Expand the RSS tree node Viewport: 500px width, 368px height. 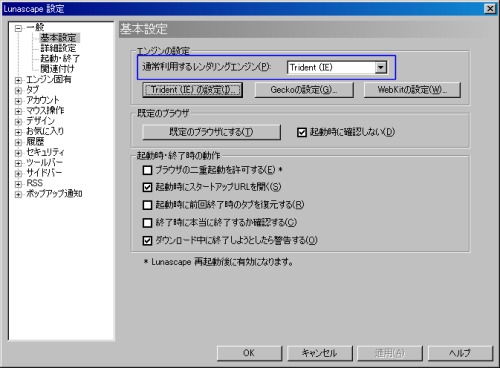coord(19,184)
